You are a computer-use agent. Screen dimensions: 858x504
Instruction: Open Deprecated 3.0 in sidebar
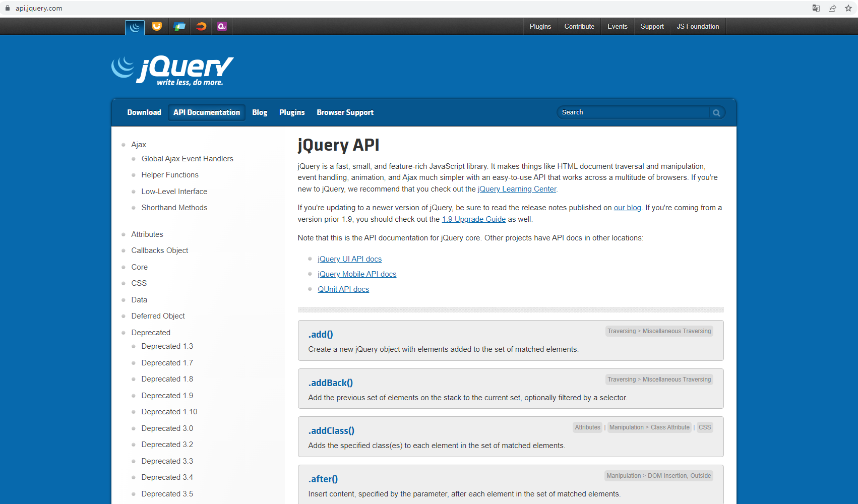point(167,428)
